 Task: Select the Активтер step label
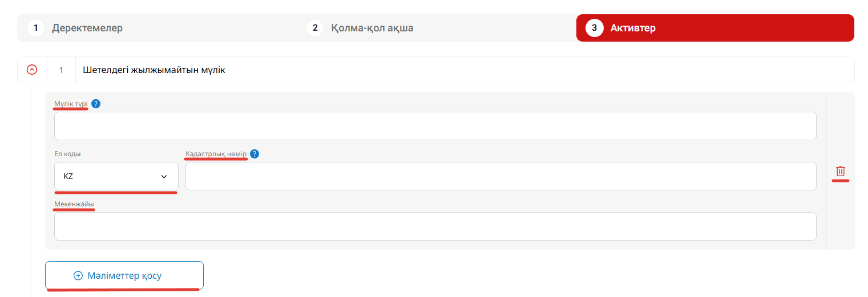point(633,28)
